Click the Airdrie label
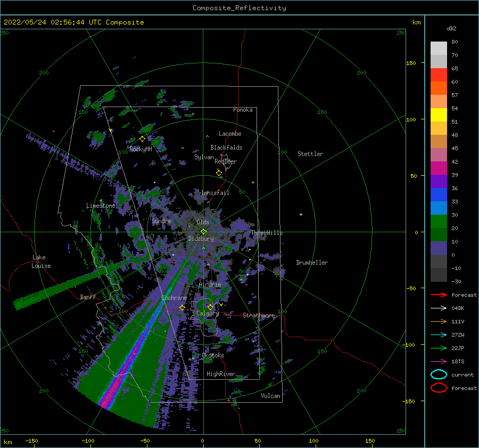479x448 pixels. (x=210, y=284)
